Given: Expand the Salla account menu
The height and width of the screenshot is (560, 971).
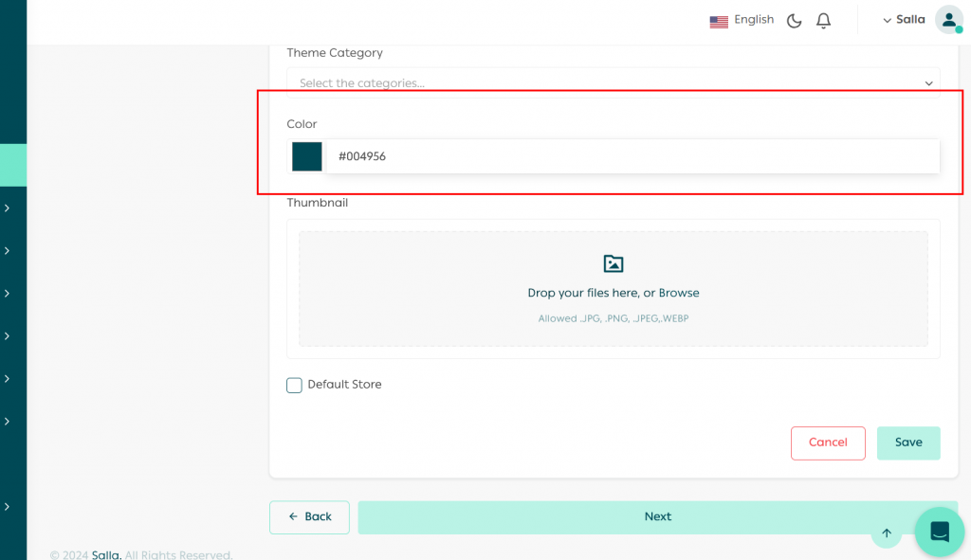Looking at the screenshot, I should [x=904, y=20].
